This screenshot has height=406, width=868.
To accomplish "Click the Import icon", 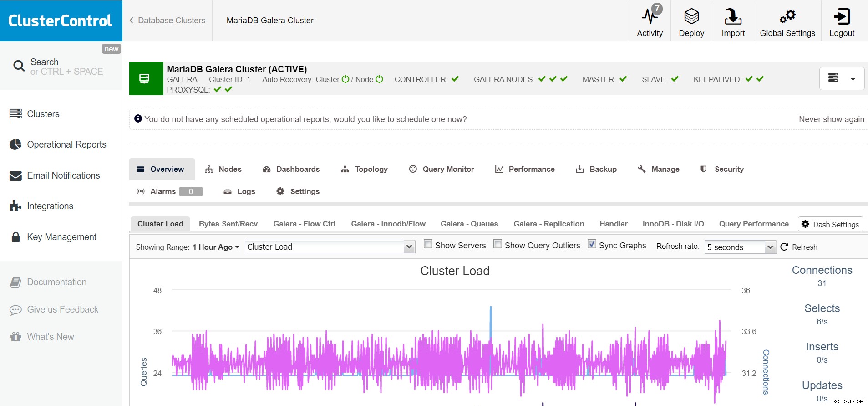I will click(733, 16).
